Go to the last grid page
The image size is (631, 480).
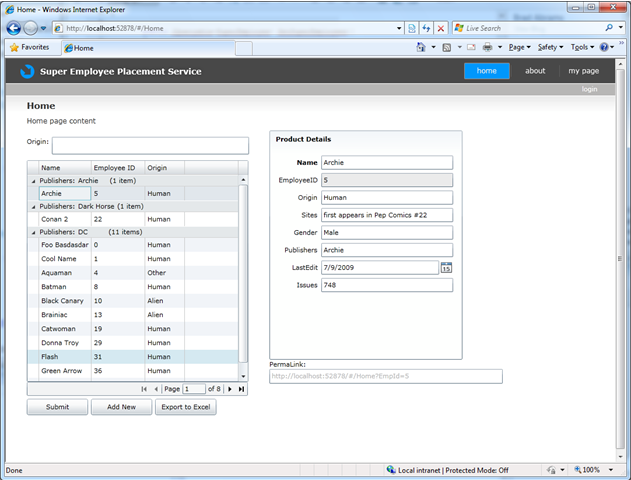pos(241,388)
